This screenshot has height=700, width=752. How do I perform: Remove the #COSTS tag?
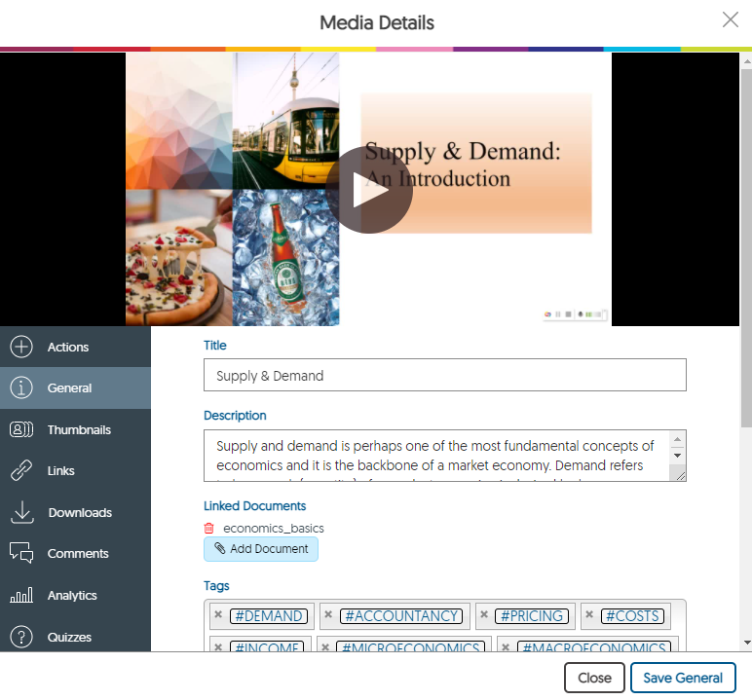click(589, 614)
